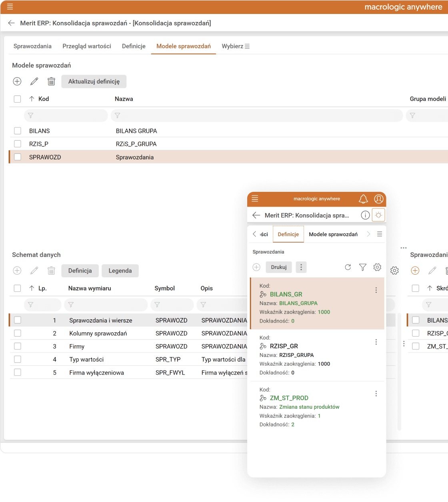The width and height of the screenshot is (448, 502).
Task: Open three-dot menu for BILANS_GR card
Action: click(376, 290)
